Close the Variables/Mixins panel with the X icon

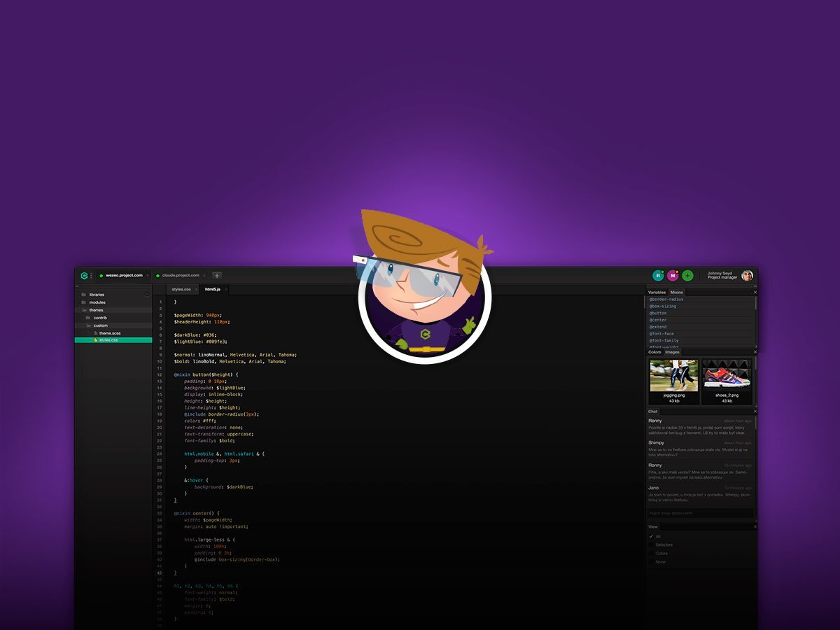[x=755, y=292]
